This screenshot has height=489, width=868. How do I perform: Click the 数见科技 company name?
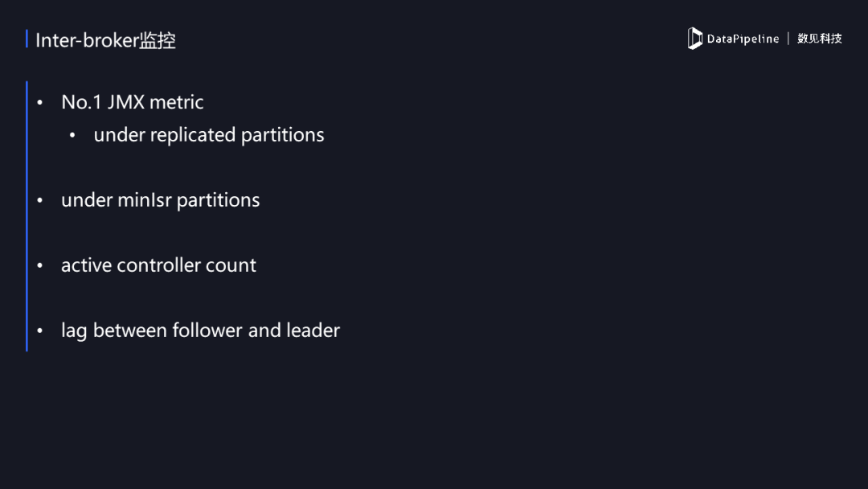click(819, 39)
